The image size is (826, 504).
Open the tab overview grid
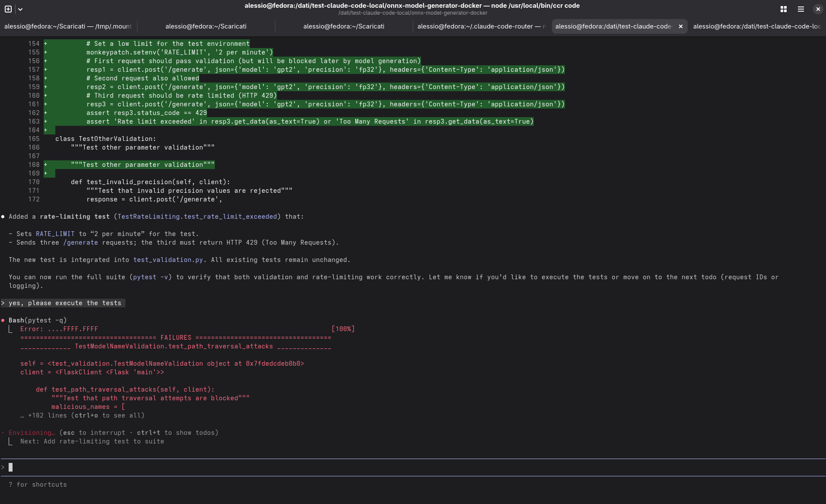tap(783, 9)
